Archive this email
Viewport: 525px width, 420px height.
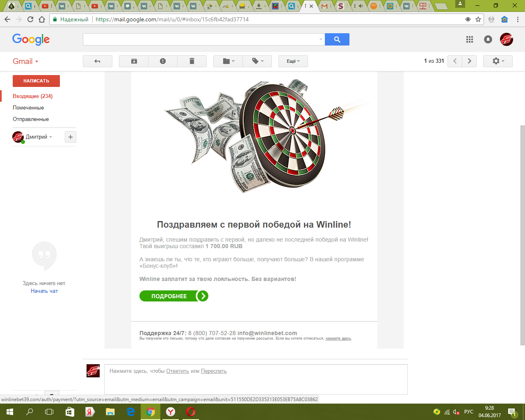134,61
